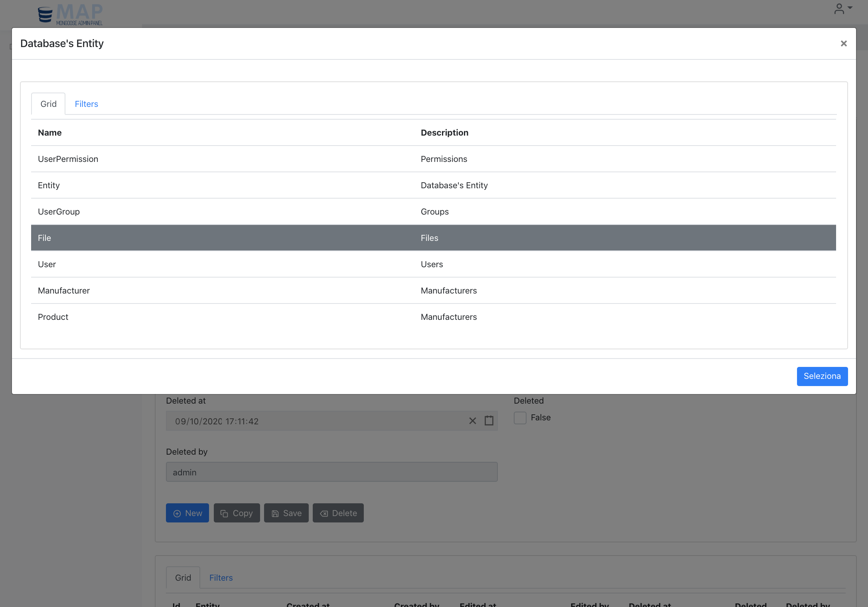The height and width of the screenshot is (607, 868).
Task: Toggle the Deleted False checkbox
Action: 520,418
